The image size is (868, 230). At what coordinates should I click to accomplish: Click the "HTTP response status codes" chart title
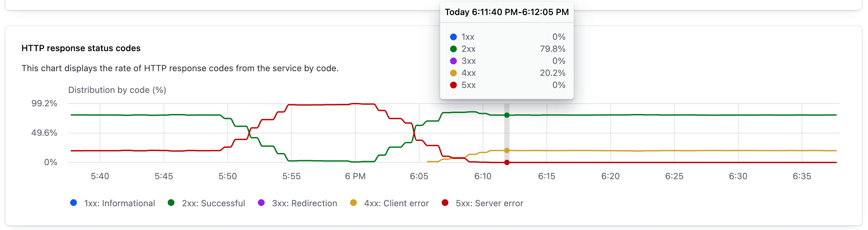81,48
